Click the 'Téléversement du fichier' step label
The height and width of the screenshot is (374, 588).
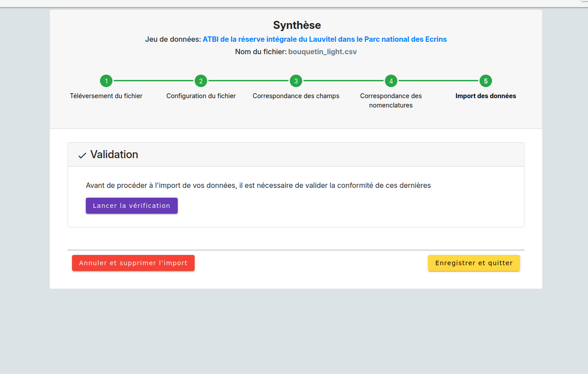pos(106,96)
